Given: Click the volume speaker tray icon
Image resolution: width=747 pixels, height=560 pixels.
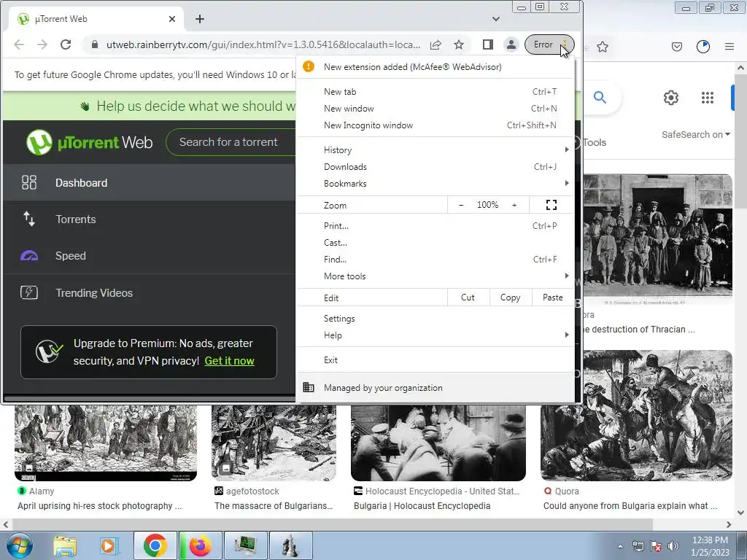Looking at the screenshot, I should pos(673,546).
